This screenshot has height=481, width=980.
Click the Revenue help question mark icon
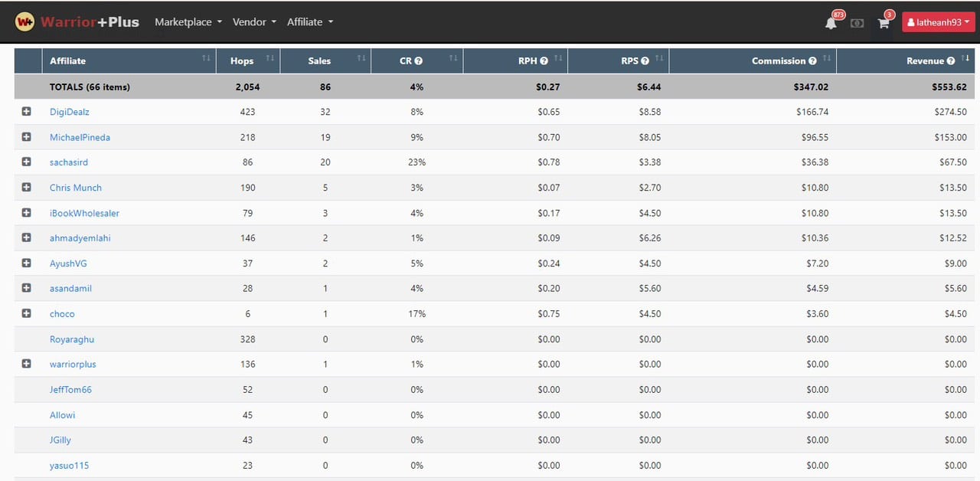pos(950,61)
